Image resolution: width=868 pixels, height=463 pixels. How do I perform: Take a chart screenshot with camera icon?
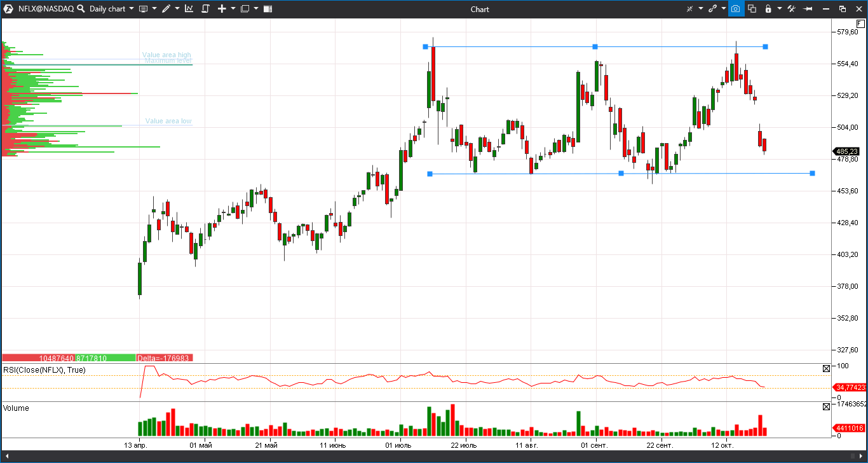pos(735,9)
